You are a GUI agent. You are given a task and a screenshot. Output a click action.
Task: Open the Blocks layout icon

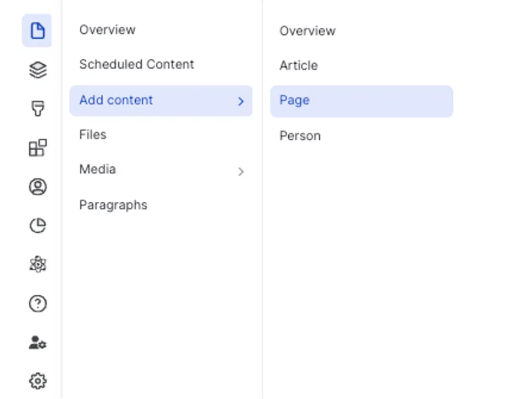click(x=37, y=147)
